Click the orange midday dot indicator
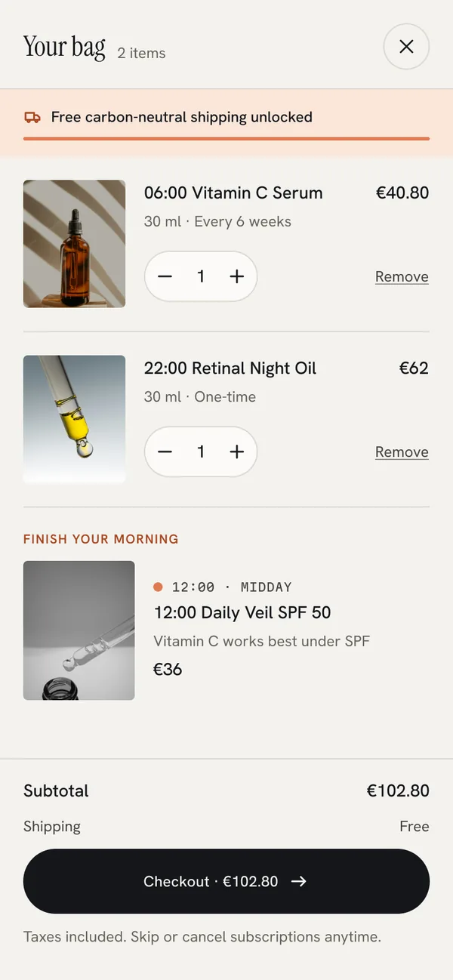Viewport: 453px width, 980px height. pyautogui.click(x=158, y=587)
